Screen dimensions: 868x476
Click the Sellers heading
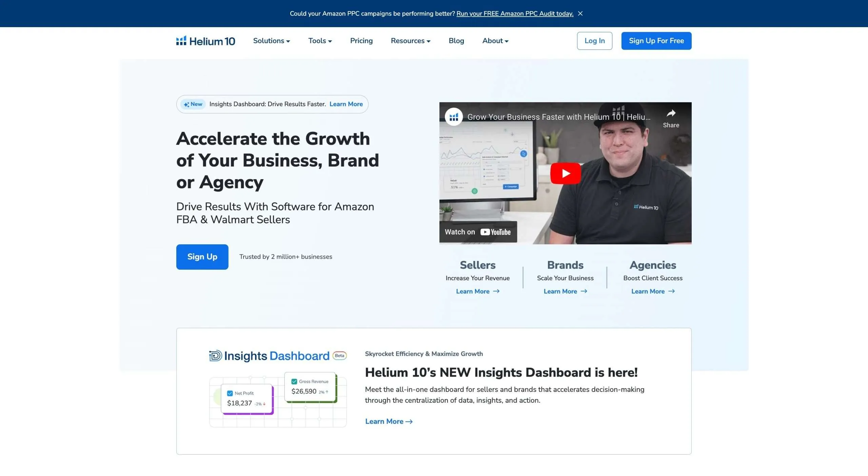pos(477,265)
